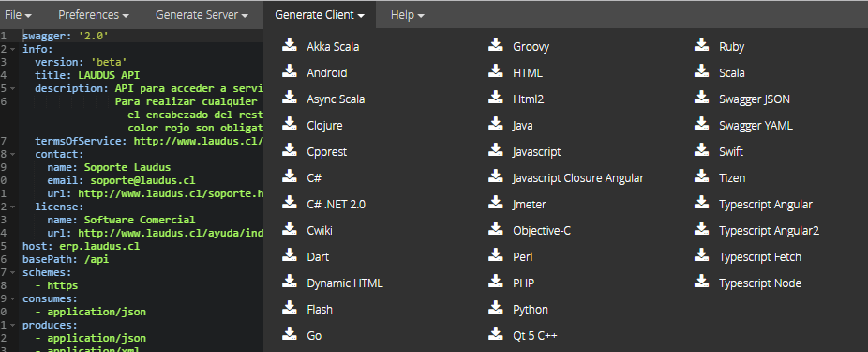The width and height of the screenshot is (868, 352).
Task: Collapse the consumes list fold arrow
Action: (x=13, y=298)
